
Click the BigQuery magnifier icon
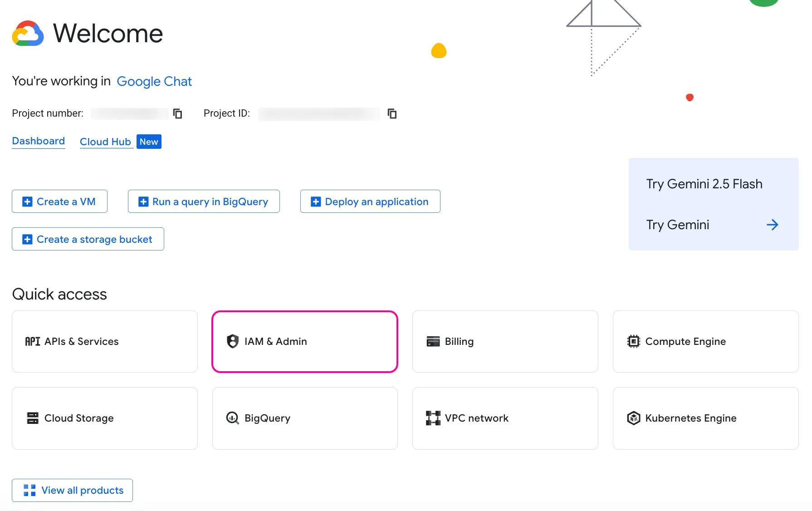click(x=233, y=418)
